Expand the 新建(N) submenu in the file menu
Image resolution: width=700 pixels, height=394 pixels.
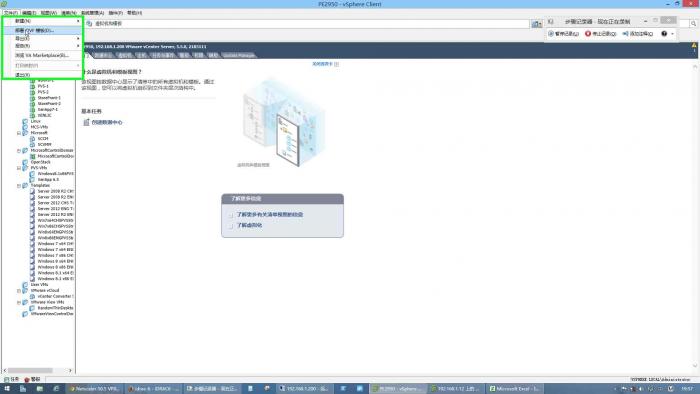click(x=43, y=21)
